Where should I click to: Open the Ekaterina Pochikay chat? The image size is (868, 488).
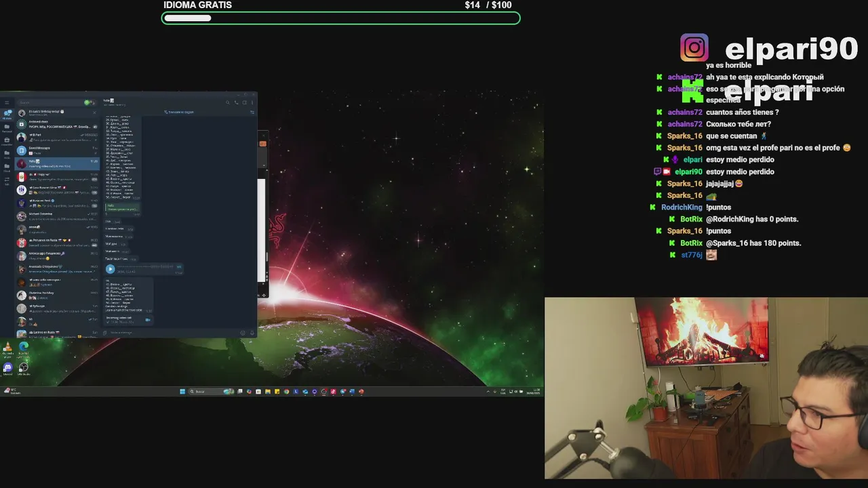point(56,296)
